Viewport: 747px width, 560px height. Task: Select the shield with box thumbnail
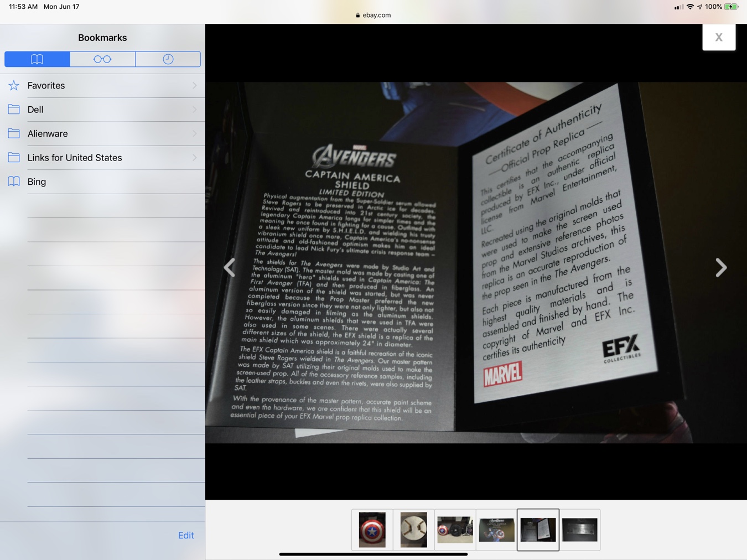pos(455,530)
